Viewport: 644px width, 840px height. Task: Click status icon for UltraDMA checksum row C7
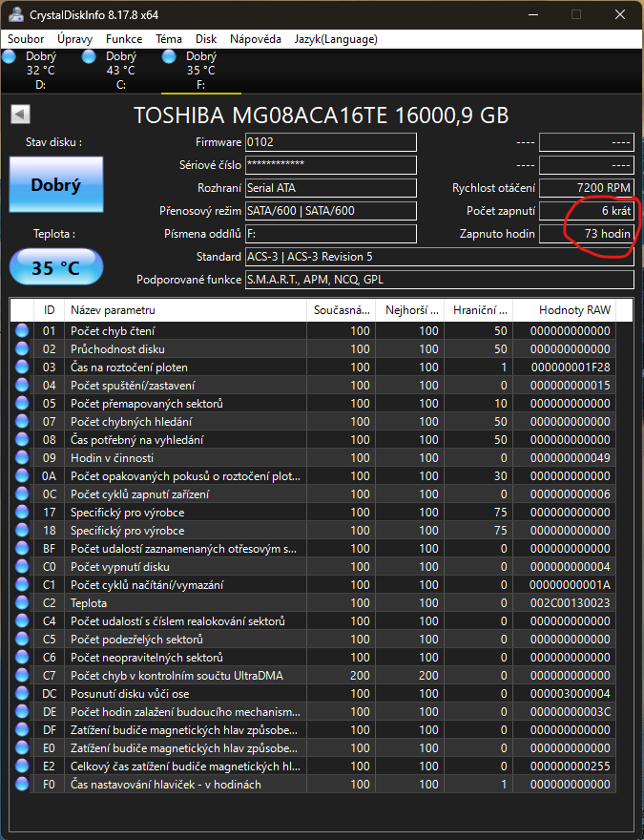point(22,676)
